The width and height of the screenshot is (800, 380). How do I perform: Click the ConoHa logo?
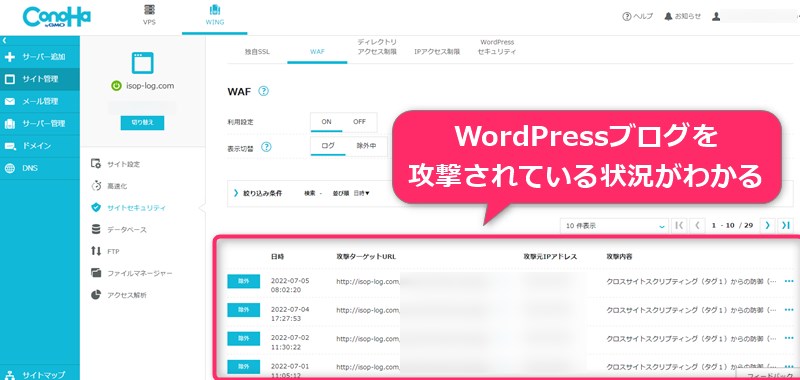click(57, 17)
